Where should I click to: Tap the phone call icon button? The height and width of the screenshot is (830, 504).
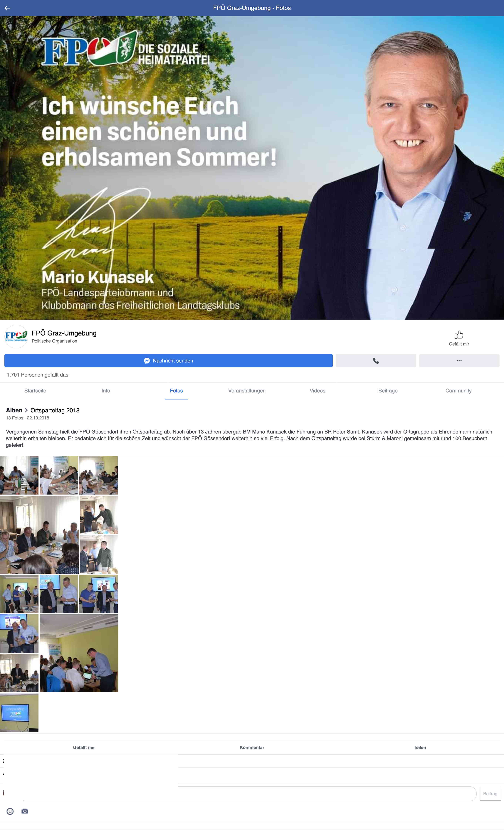376,361
